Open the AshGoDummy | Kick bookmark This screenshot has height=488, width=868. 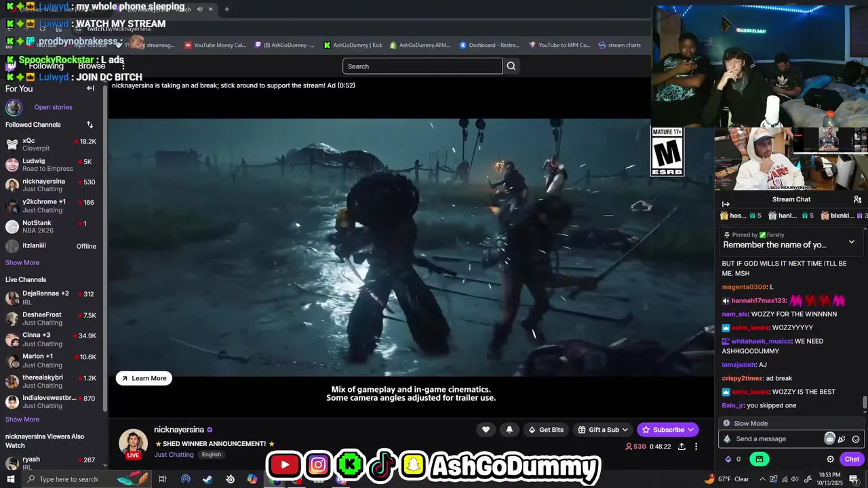(353, 45)
